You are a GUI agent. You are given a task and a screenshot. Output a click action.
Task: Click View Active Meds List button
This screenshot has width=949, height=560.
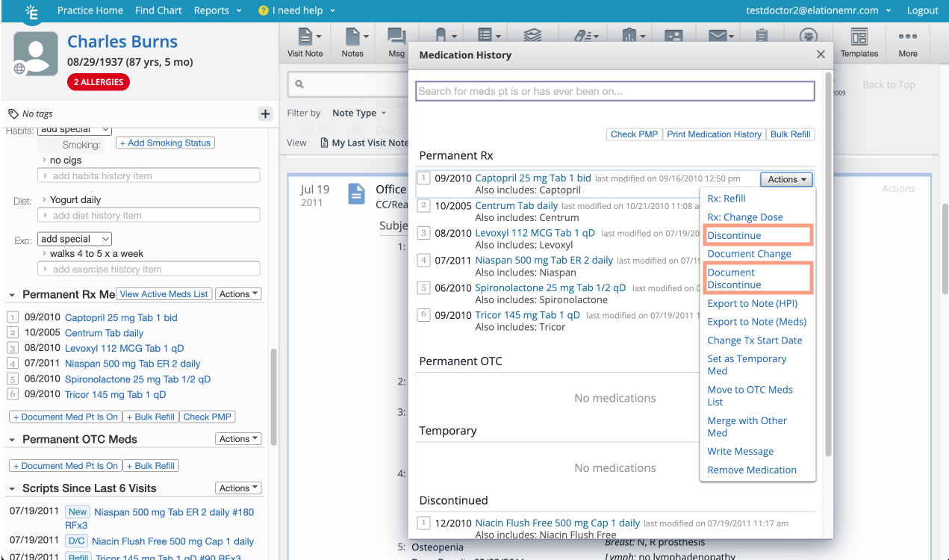[164, 294]
